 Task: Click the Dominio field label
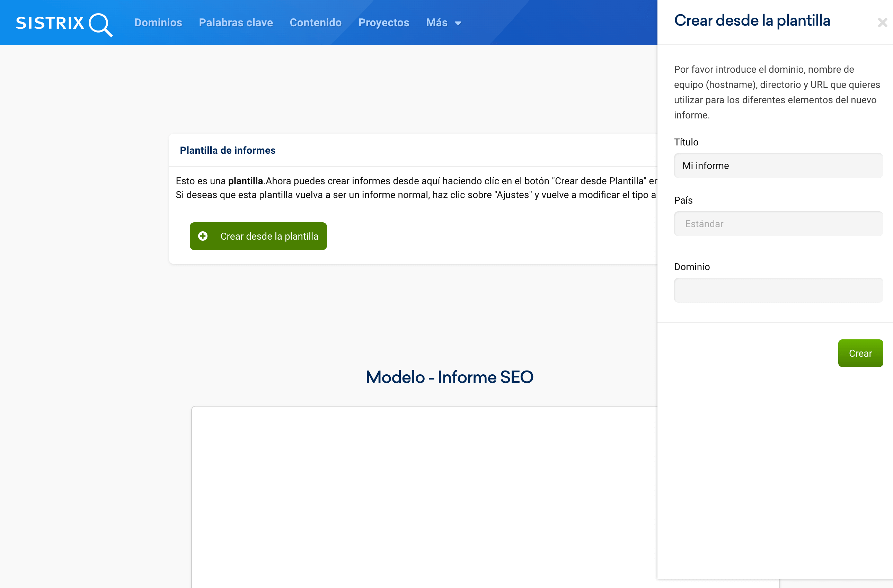coord(691,267)
